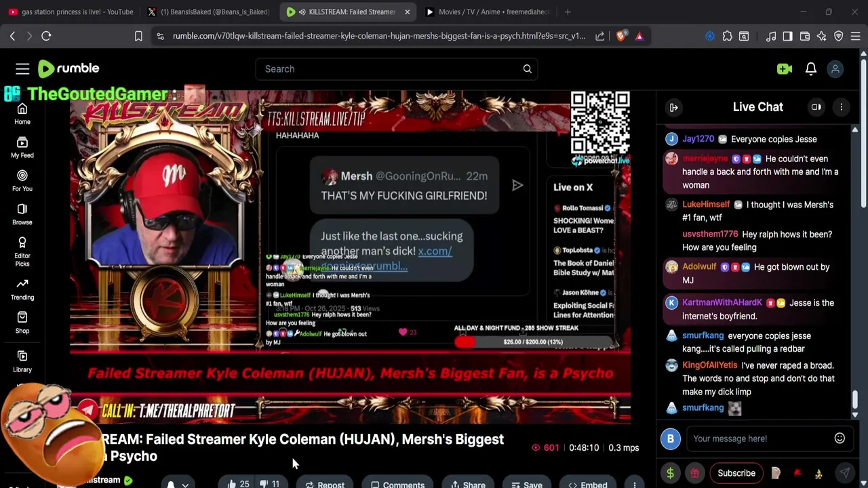Reload the page
Viewport: 868px width, 488px height.
pyautogui.click(x=46, y=36)
